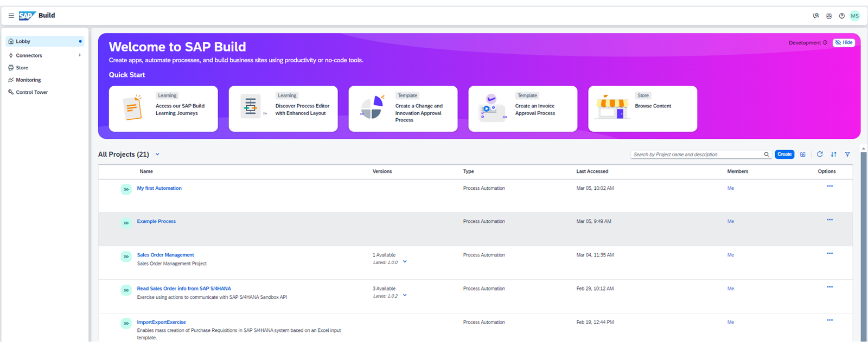Click the help question mark icon
The image size is (868, 347).
pyautogui.click(x=841, y=16)
